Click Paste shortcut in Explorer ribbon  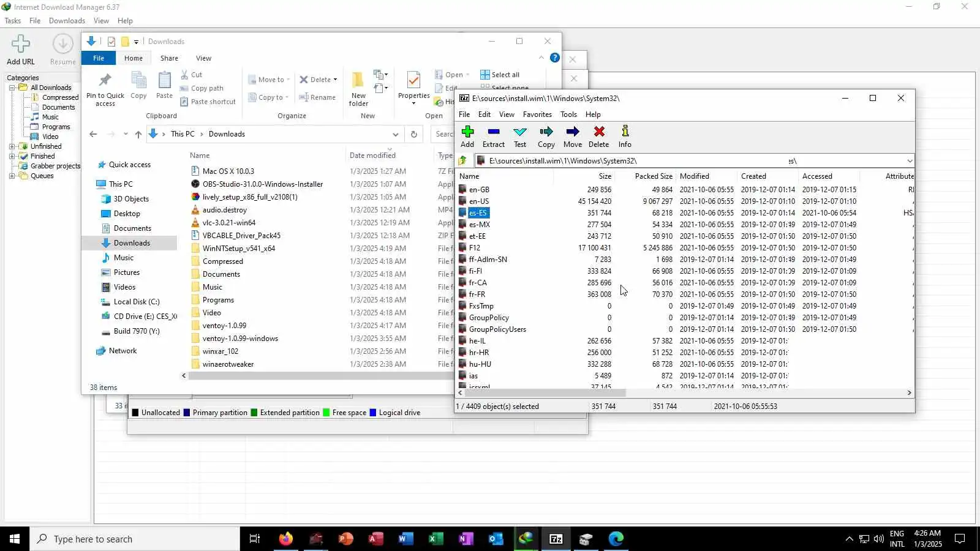pos(208,102)
